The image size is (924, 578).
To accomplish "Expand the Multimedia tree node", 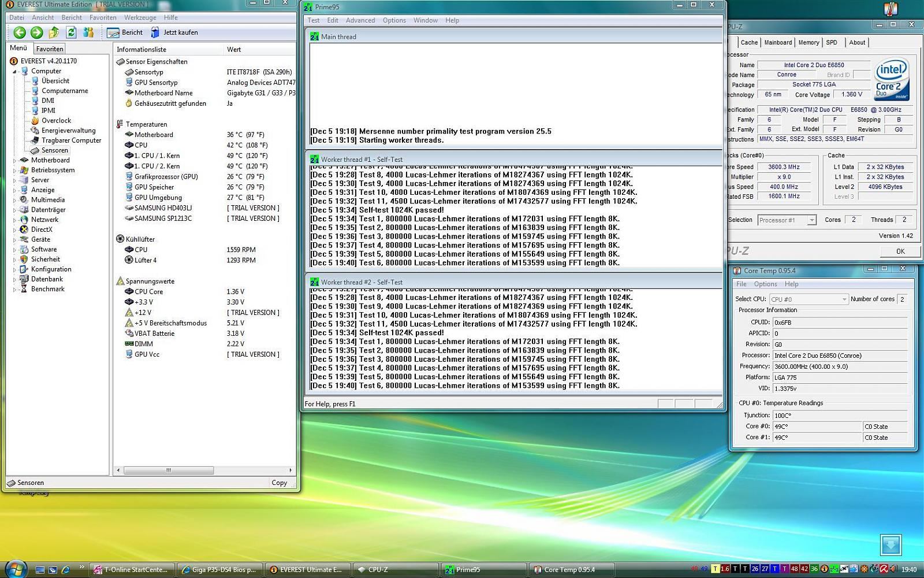I will [x=14, y=199].
